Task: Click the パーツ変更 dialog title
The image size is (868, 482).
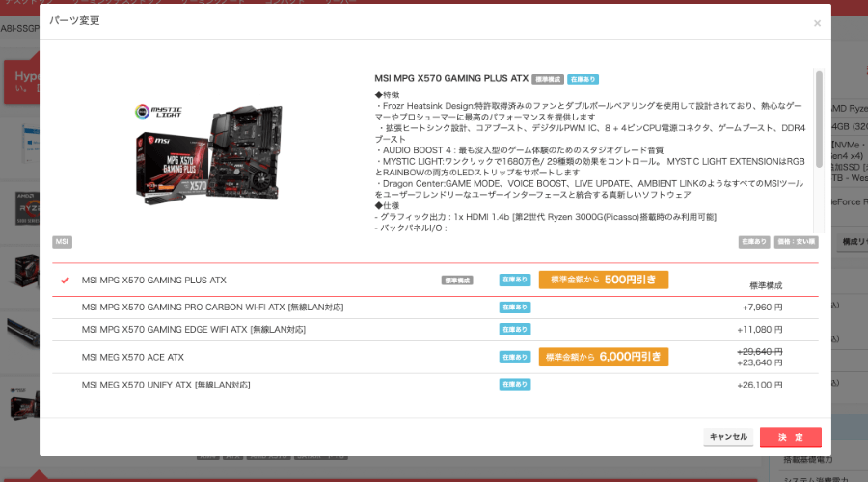Action: (x=74, y=20)
